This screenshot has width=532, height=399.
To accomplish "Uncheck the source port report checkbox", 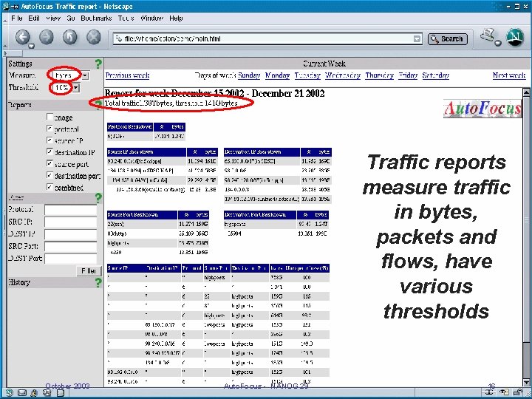I will [50, 163].
